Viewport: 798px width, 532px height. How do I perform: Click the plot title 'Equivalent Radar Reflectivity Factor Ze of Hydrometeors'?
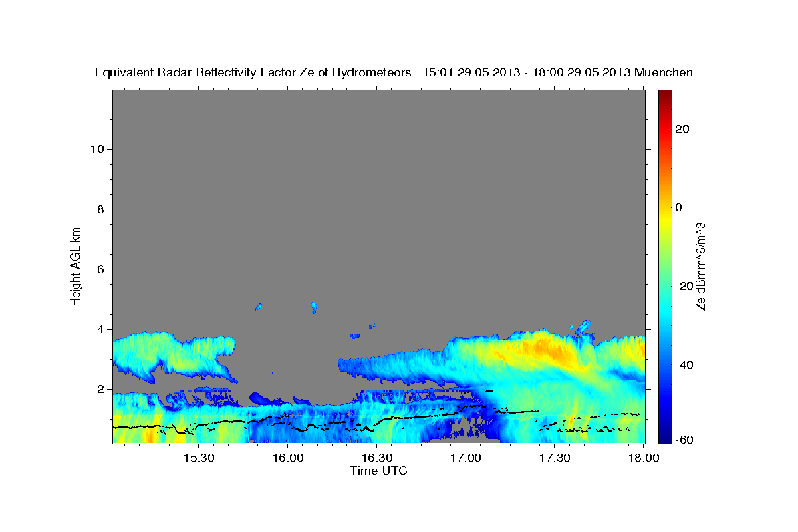click(253, 72)
